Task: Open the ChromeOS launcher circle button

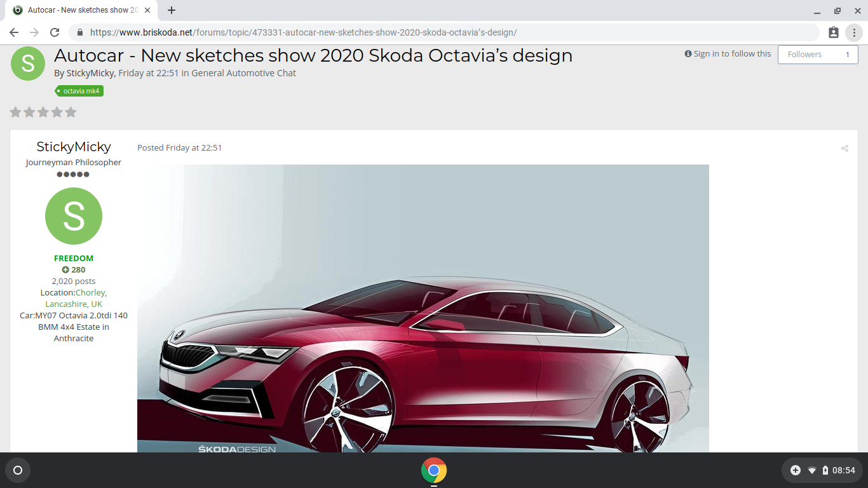Action: pyautogui.click(x=18, y=470)
